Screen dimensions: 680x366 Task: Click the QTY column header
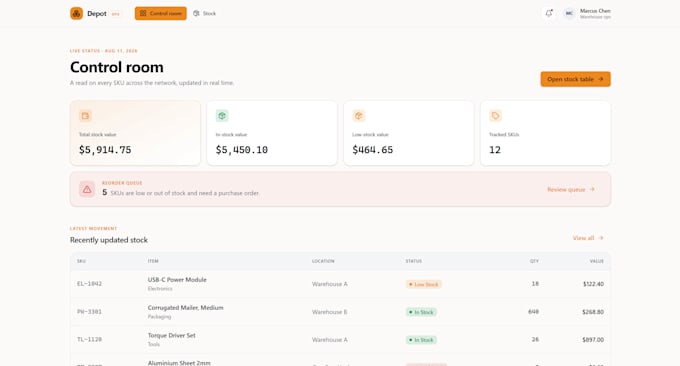(534, 261)
